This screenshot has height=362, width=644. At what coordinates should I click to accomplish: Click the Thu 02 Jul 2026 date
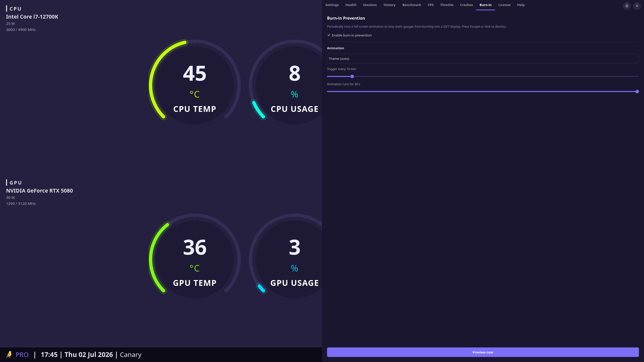(89, 355)
